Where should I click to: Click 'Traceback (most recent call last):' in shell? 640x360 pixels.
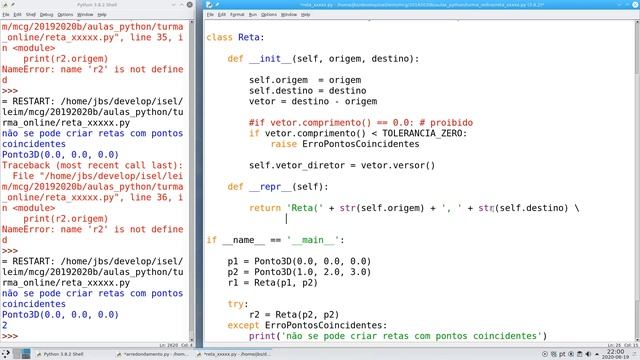(x=92, y=165)
